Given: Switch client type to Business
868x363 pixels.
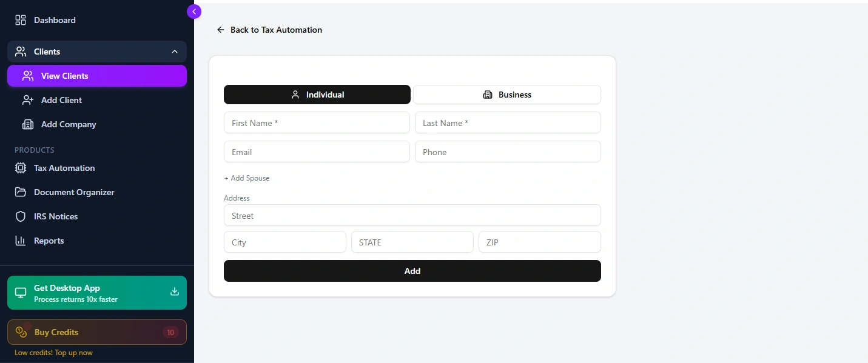Looking at the screenshot, I should (507, 95).
